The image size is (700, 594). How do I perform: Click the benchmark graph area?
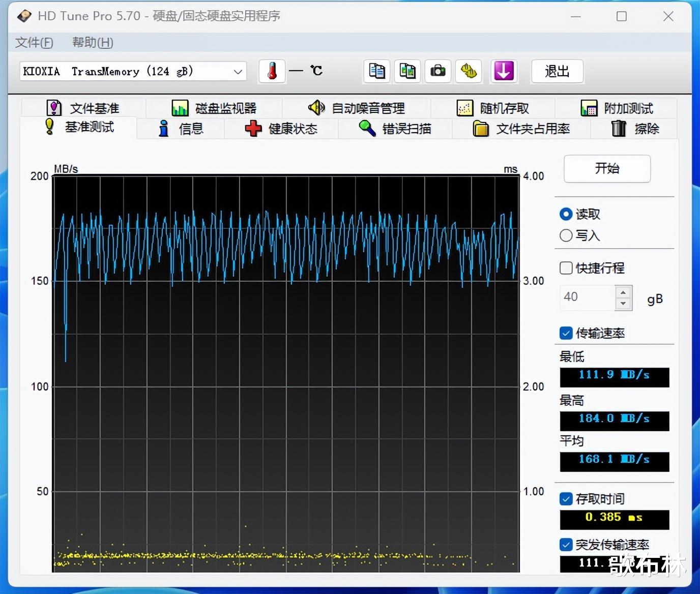point(286,374)
